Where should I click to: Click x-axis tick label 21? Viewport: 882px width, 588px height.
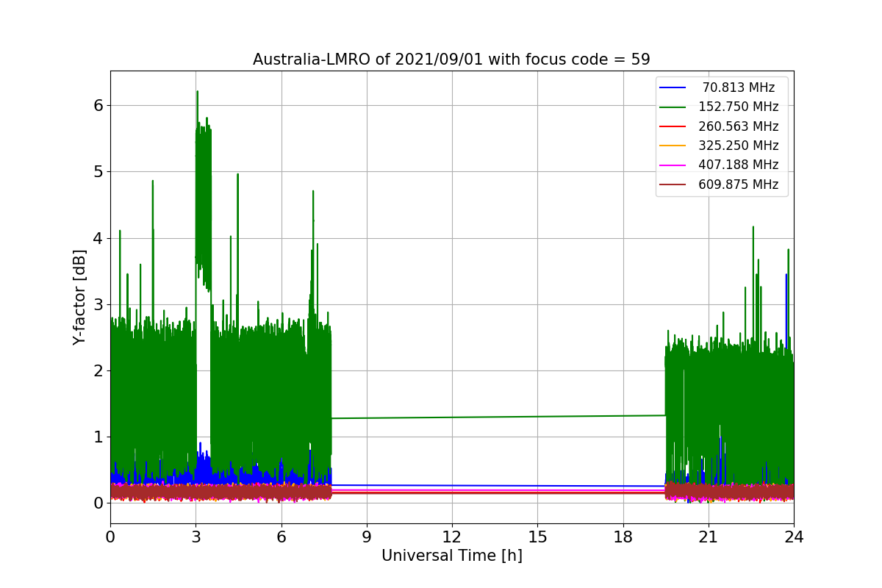tap(708, 537)
